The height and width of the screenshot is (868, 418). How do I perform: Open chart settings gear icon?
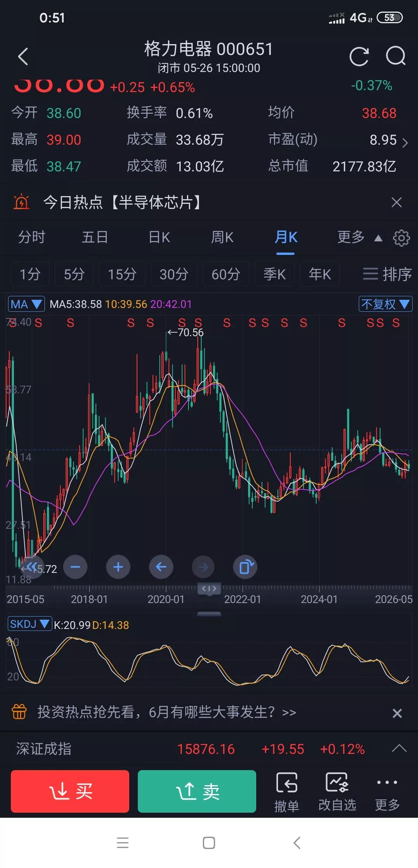401,238
